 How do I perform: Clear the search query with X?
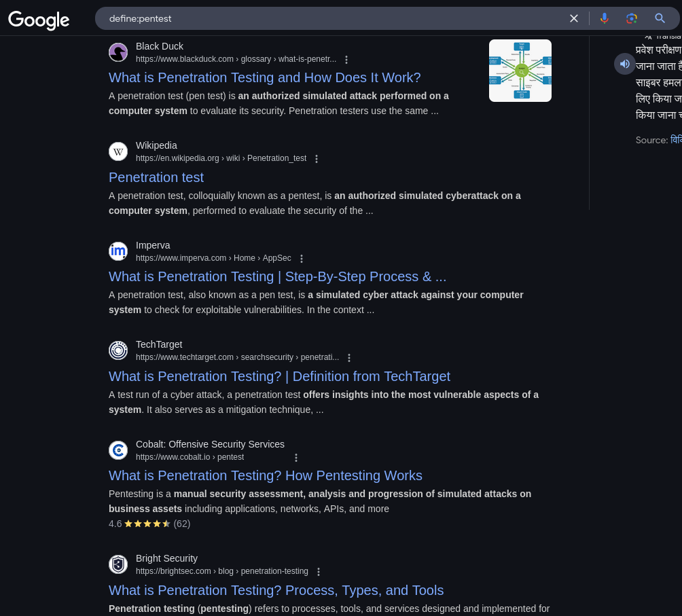coord(574,18)
